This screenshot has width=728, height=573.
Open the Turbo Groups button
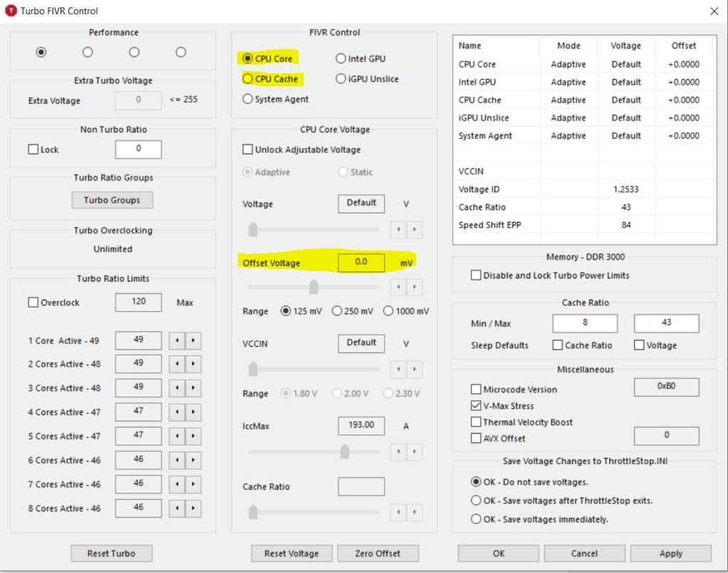(112, 200)
